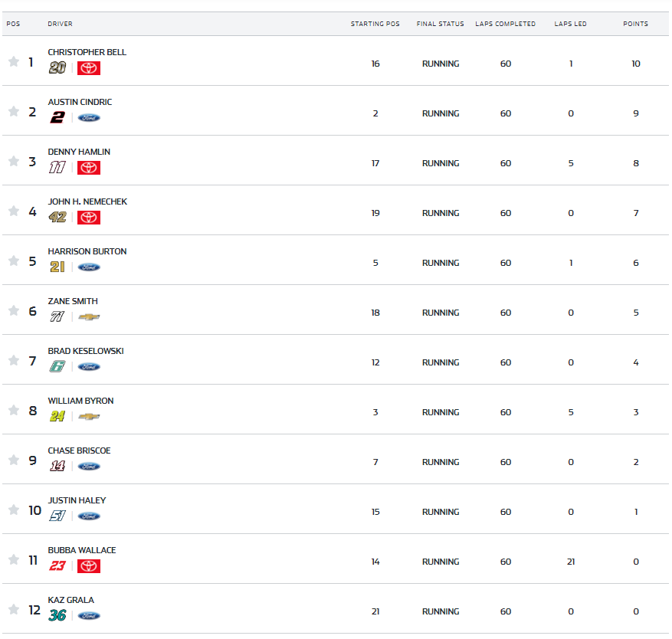Mark Zane Smith as favorite

[x=14, y=310]
